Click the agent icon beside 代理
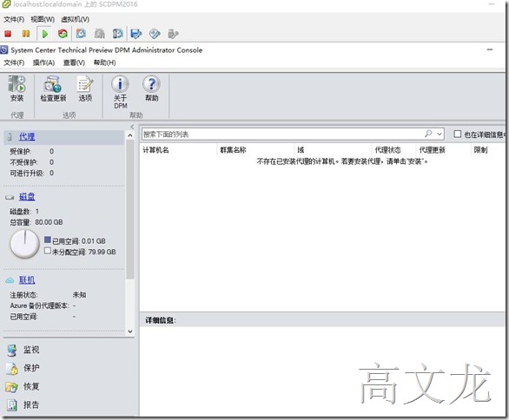The width and height of the screenshot is (509, 420). click(x=10, y=137)
